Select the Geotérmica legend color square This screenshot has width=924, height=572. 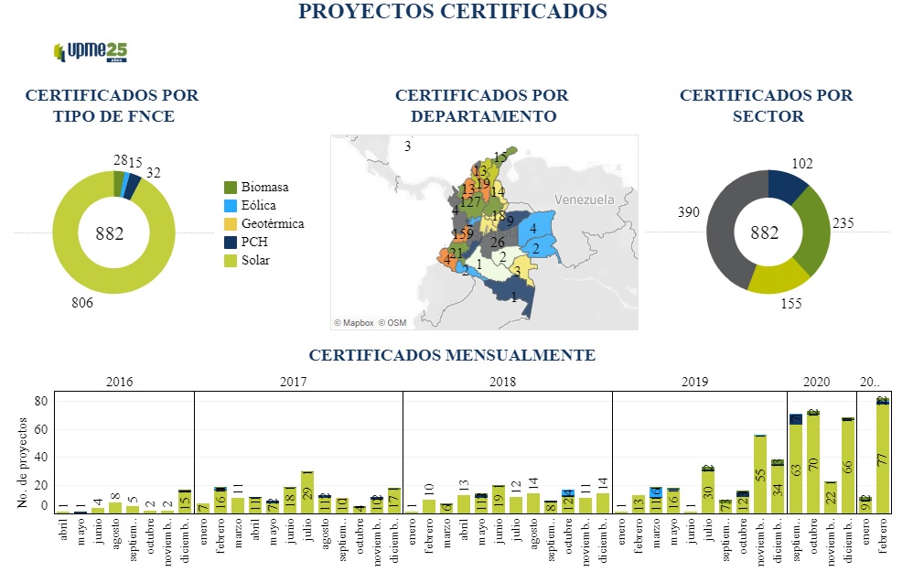point(230,224)
